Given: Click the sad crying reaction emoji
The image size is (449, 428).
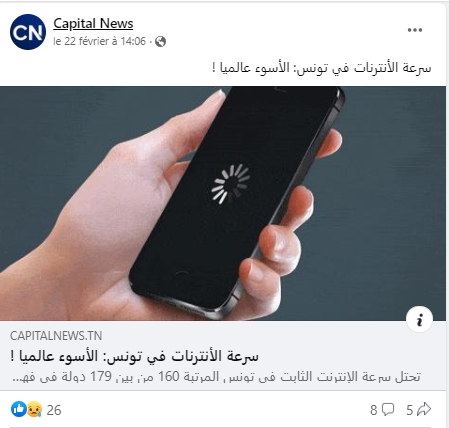Looking at the screenshot, I should 35,410.
